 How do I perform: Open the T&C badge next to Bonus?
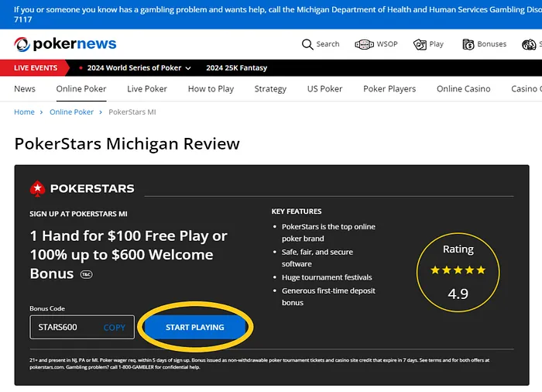(87, 274)
